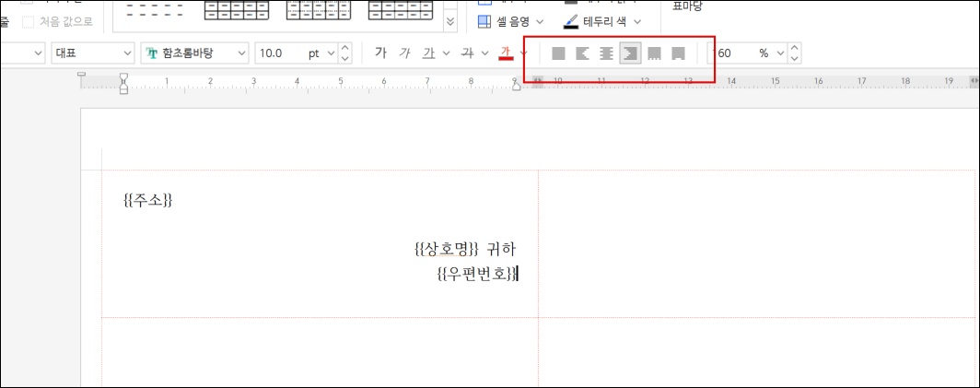980x388 pixels.
Task: Tick the 처음 값으로 checkbox
Action: [28, 22]
